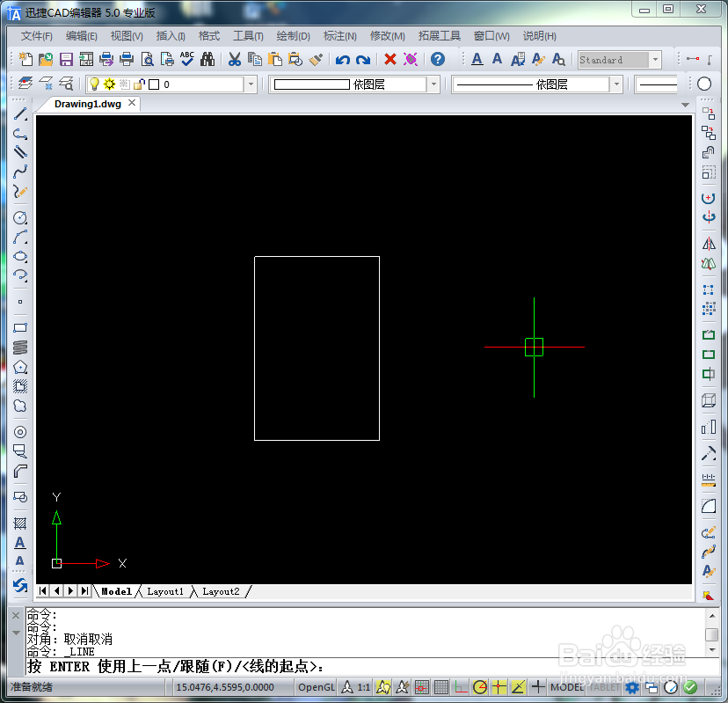Toggle layer freeze sun icon
This screenshot has width=728, height=703.
click(x=109, y=84)
